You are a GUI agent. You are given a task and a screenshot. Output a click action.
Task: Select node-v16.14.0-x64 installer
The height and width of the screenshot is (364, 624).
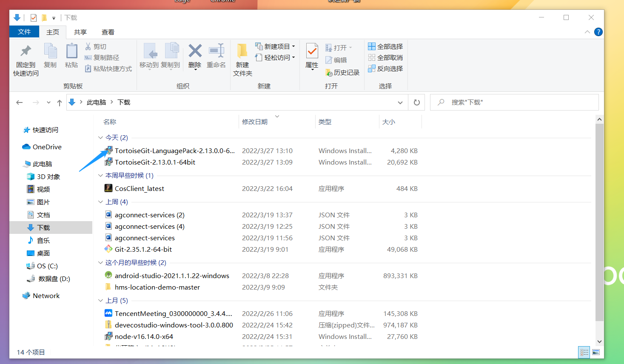(144, 336)
